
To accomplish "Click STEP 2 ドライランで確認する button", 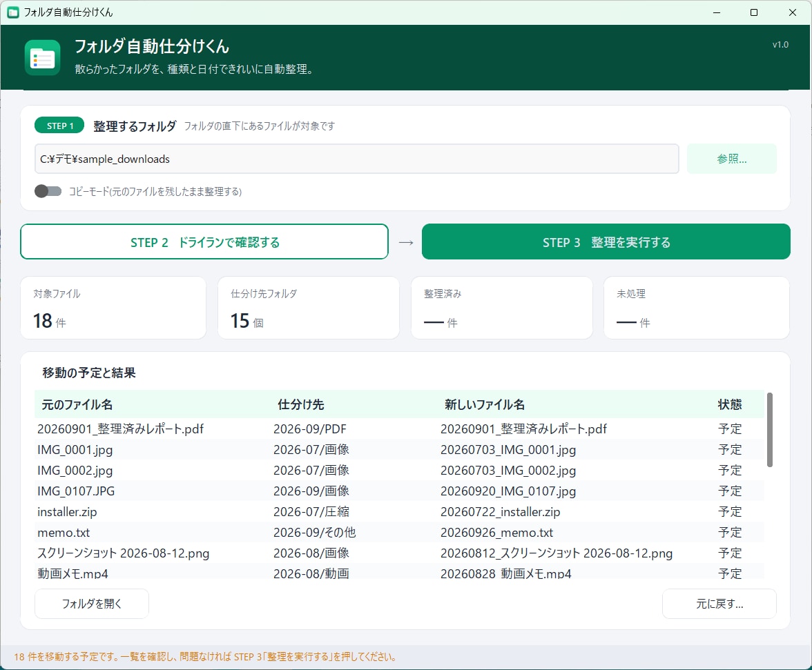I will (x=204, y=242).
